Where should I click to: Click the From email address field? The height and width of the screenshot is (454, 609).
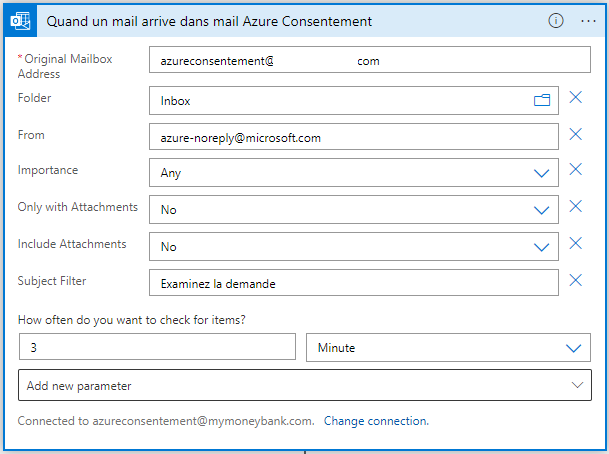353,137
